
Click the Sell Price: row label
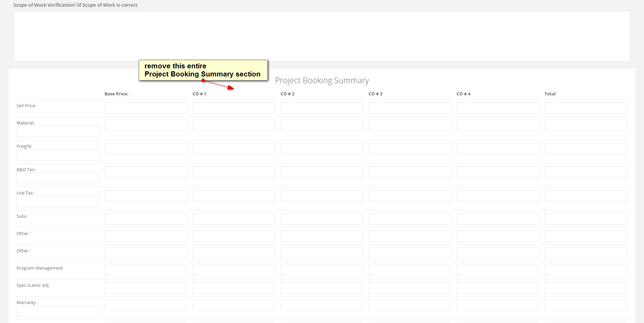[26, 106]
